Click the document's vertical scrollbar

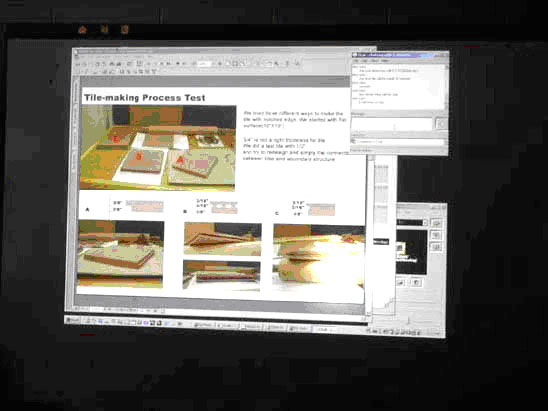pos(369,234)
